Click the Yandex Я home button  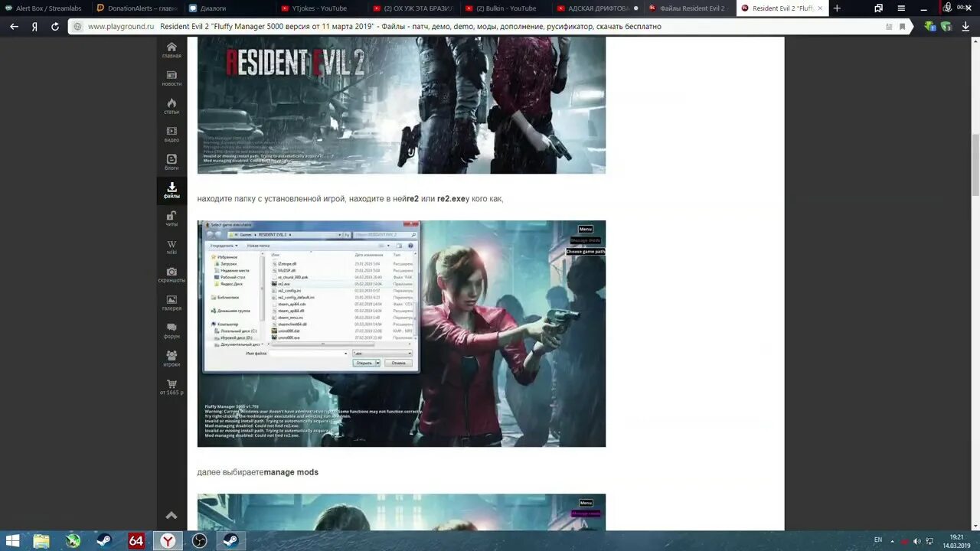point(34,26)
